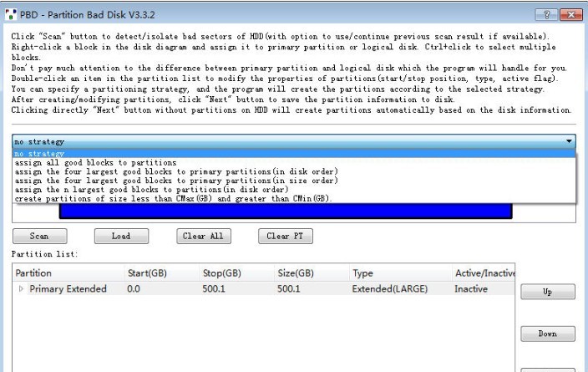Select the highlighted "no strategy" option
This screenshot has width=588, height=372.
pyautogui.click(x=294, y=154)
